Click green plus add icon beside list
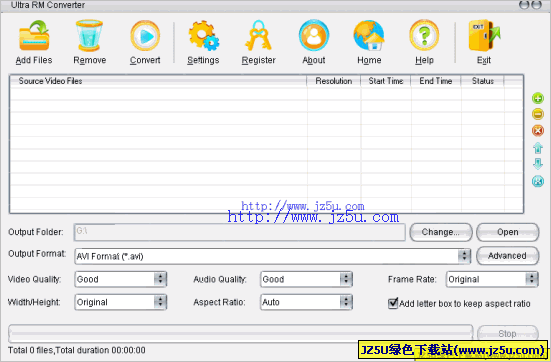This screenshot has width=551, height=362. tap(538, 98)
